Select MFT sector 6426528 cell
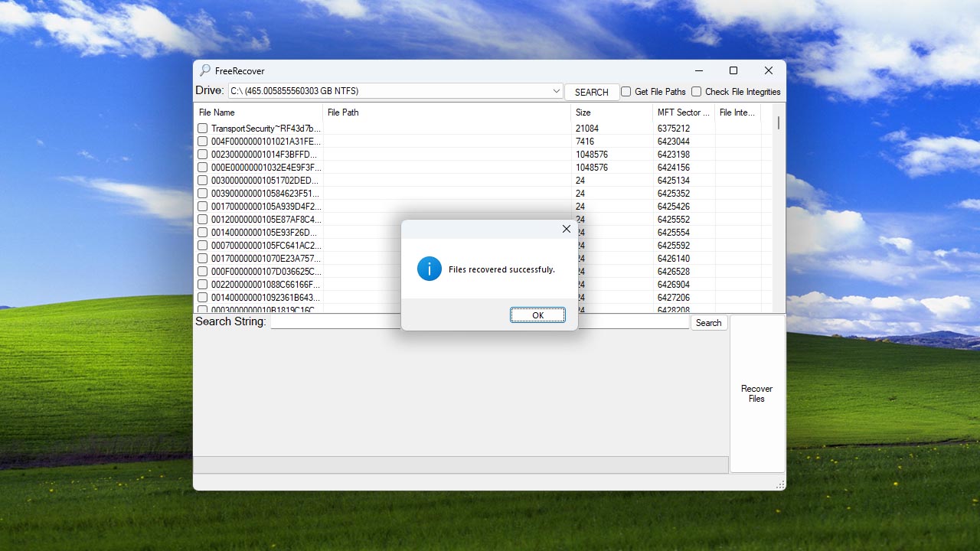980x551 pixels. coord(674,272)
